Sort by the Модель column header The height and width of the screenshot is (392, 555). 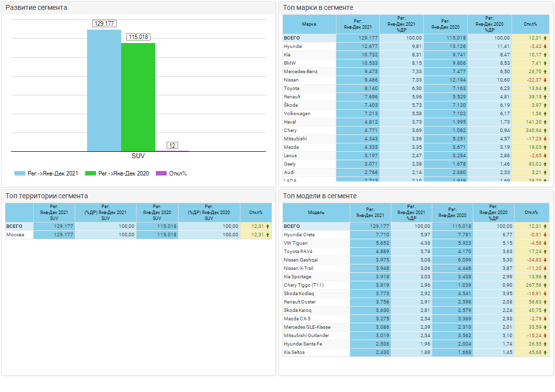[x=316, y=213]
